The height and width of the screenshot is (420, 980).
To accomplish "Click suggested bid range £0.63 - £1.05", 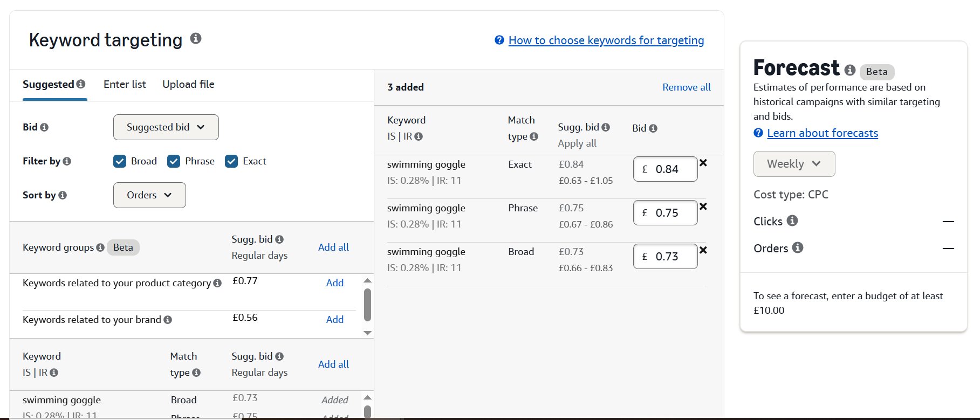I will [x=586, y=181].
